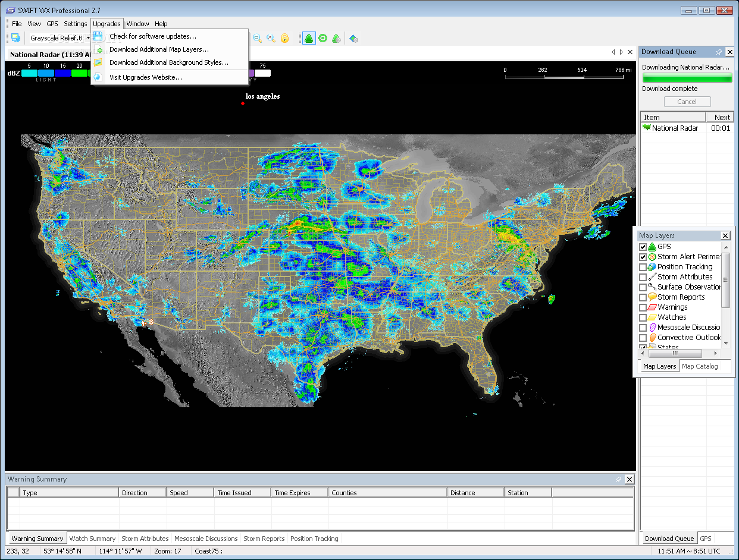This screenshot has height=560, width=739.
Task: Click the purple Mesoscale Discussions layer icon
Action: pyautogui.click(x=652, y=328)
